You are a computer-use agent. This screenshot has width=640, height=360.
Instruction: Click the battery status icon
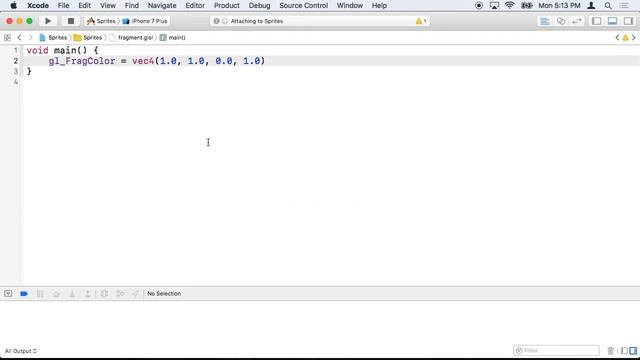pyautogui.click(x=527, y=6)
